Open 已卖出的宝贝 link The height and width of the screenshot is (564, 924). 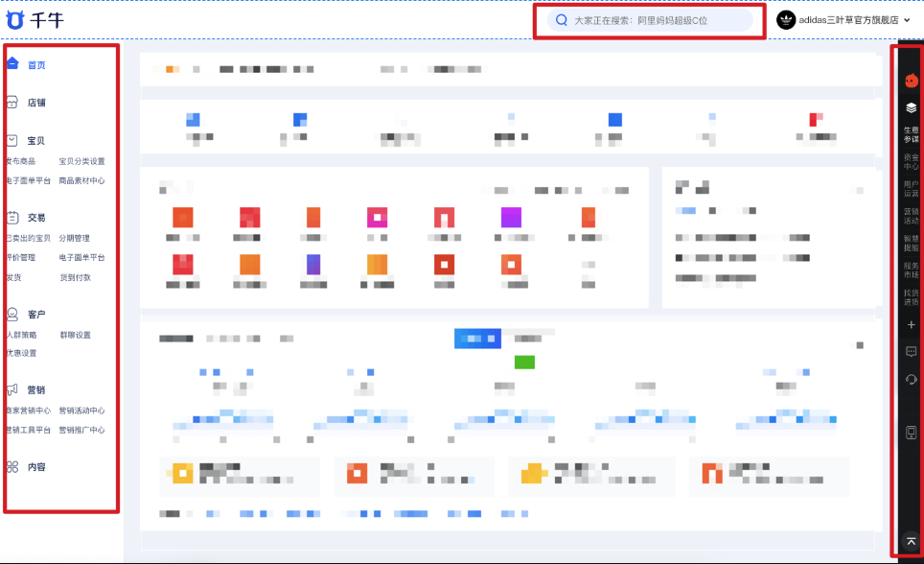[29, 238]
